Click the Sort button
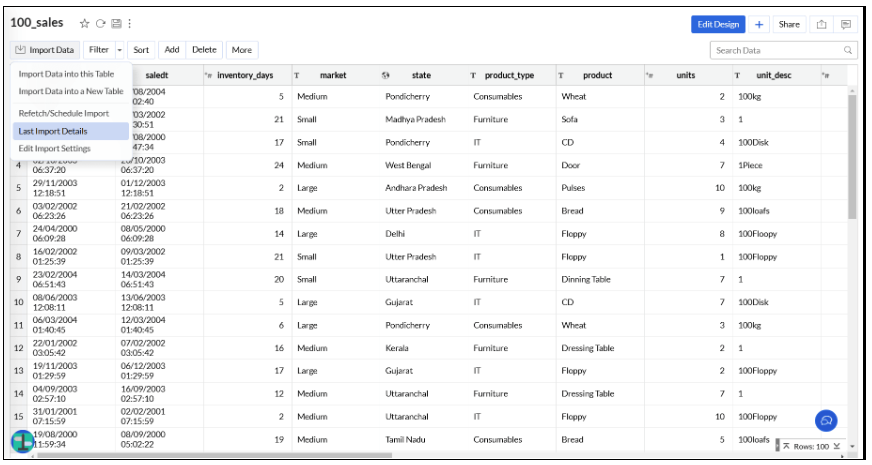The image size is (872, 465). coord(141,50)
